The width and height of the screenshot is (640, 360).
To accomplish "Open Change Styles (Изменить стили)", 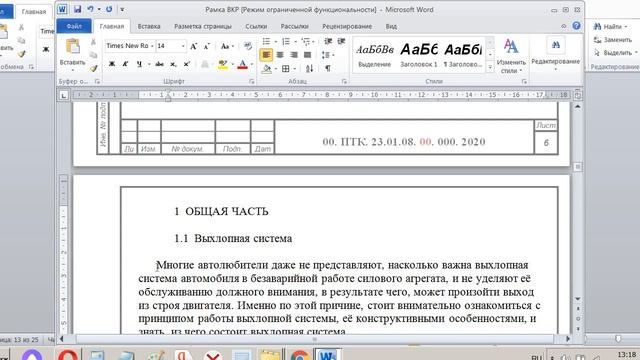I will pyautogui.click(x=511, y=56).
